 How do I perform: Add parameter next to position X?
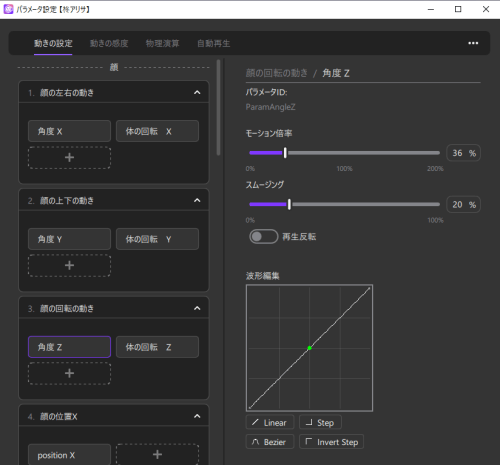157,455
